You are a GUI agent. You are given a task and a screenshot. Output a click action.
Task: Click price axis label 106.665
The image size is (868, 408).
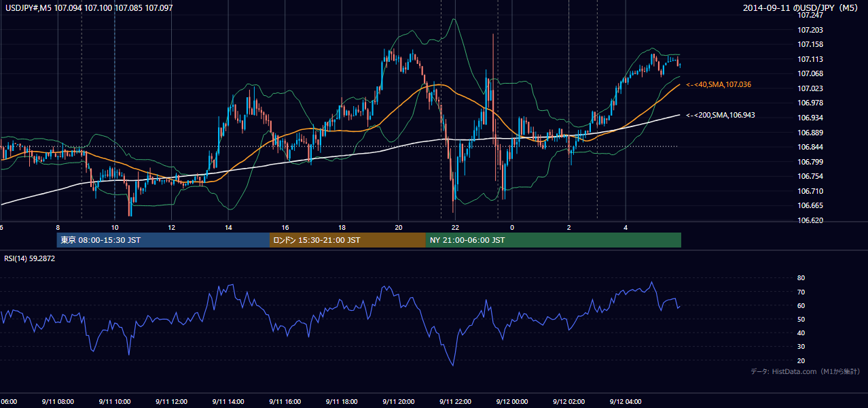pyautogui.click(x=810, y=205)
